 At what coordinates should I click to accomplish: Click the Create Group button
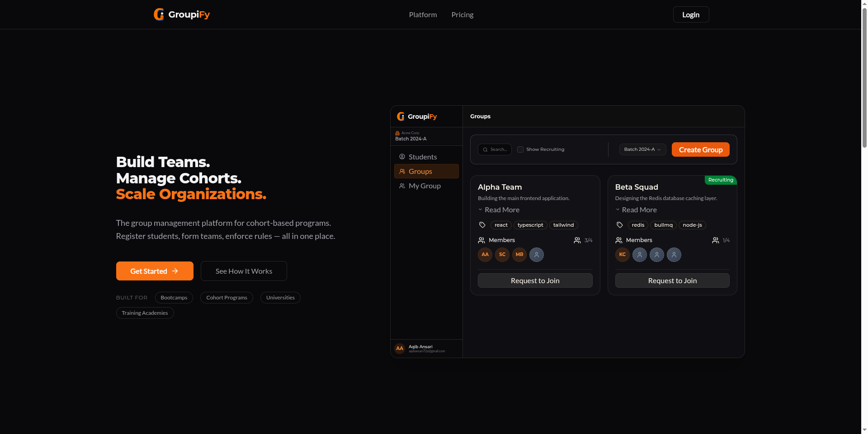point(701,149)
